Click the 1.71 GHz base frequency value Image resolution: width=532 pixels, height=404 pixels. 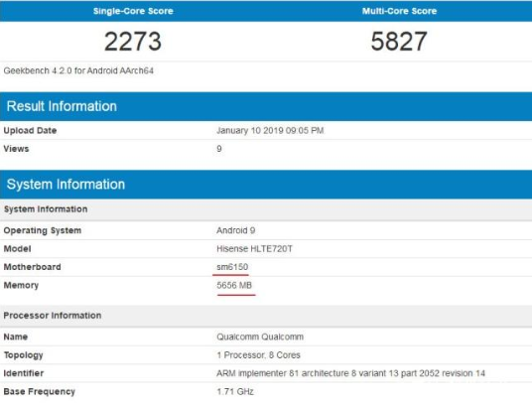pyautogui.click(x=235, y=391)
